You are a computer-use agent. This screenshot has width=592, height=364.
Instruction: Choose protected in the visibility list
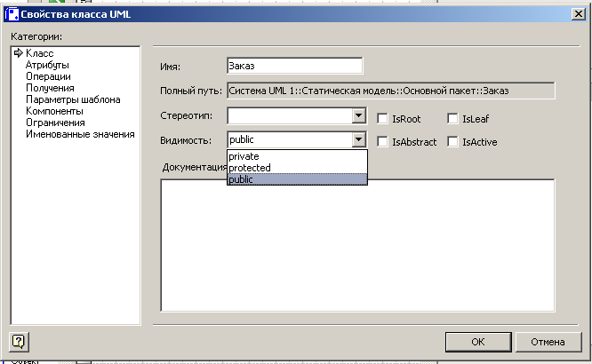tap(297, 168)
